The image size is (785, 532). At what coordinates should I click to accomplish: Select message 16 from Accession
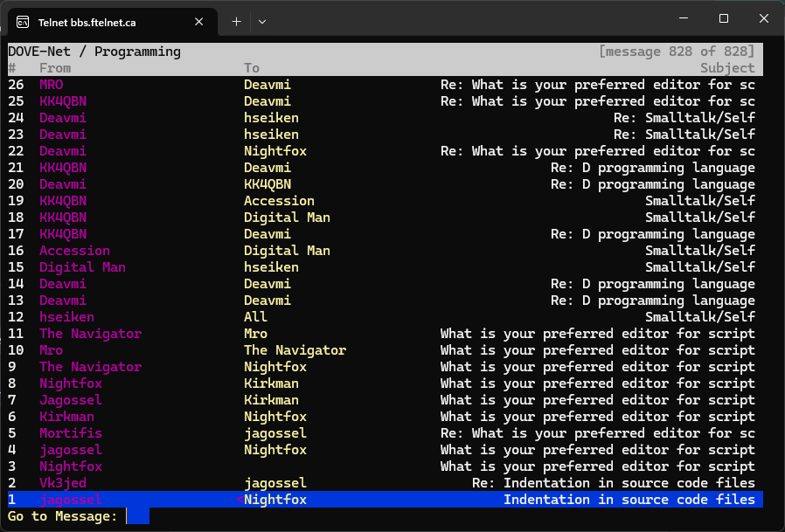(385, 250)
